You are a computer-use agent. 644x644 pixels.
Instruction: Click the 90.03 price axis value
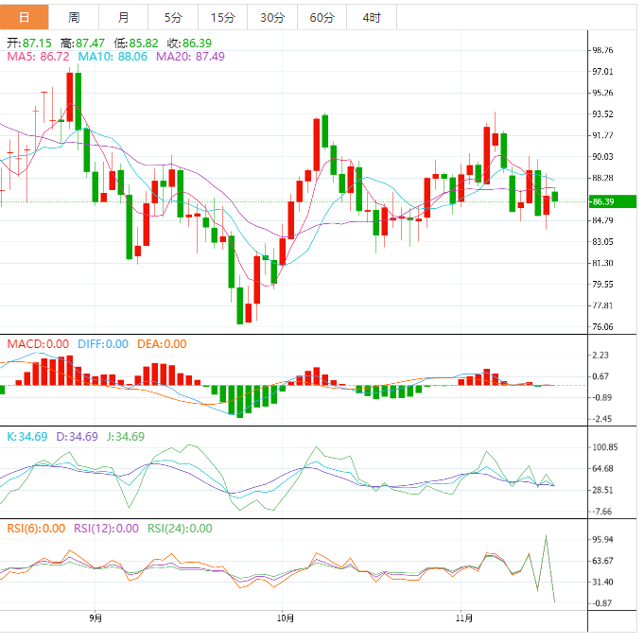coord(602,156)
